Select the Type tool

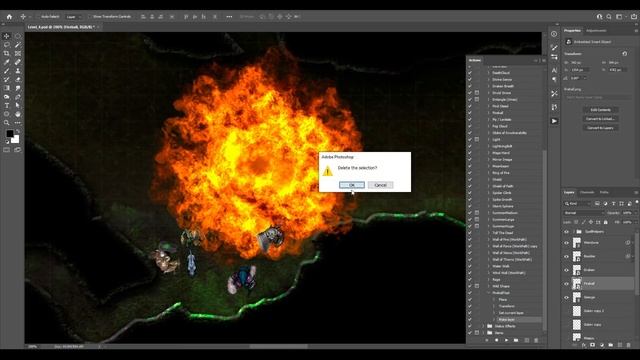point(7,106)
